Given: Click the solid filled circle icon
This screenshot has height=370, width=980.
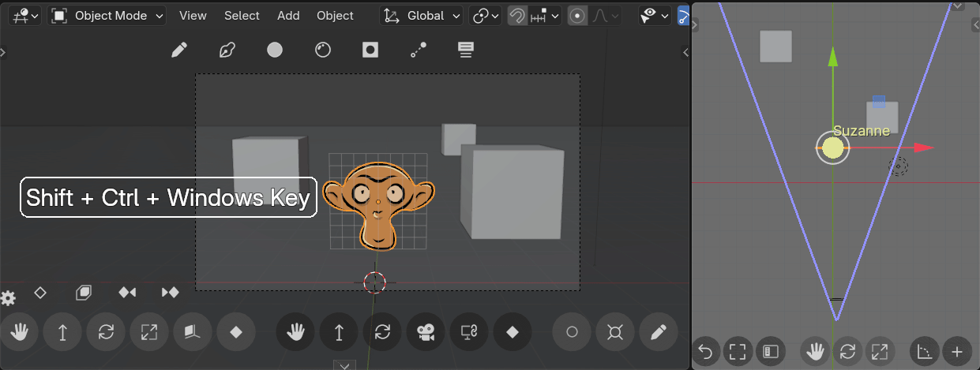Looking at the screenshot, I should [x=275, y=50].
